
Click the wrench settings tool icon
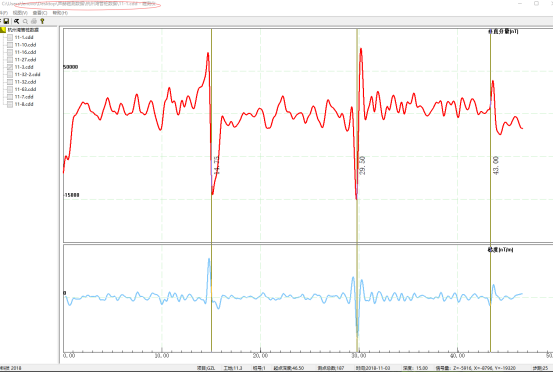[x=16, y=21]
